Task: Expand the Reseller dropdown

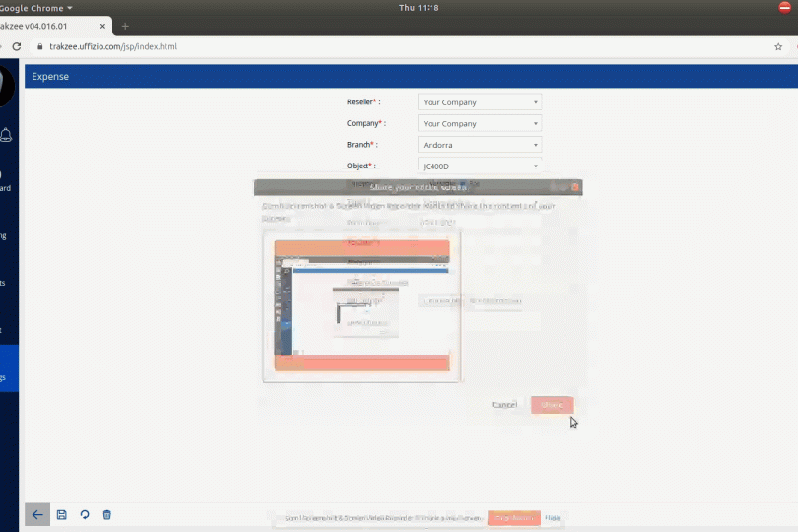Action: [479, 102]
